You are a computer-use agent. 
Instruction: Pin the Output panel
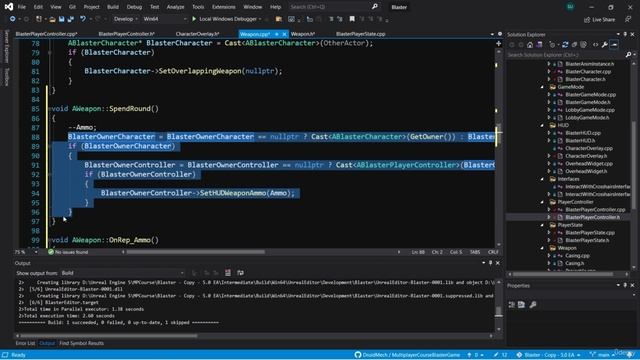490,263
